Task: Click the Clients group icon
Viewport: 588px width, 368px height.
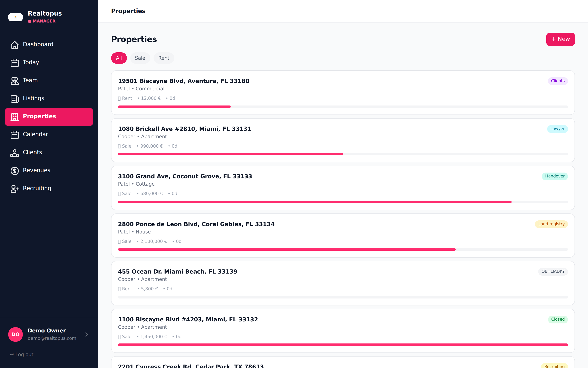Action: pos(14,153)
